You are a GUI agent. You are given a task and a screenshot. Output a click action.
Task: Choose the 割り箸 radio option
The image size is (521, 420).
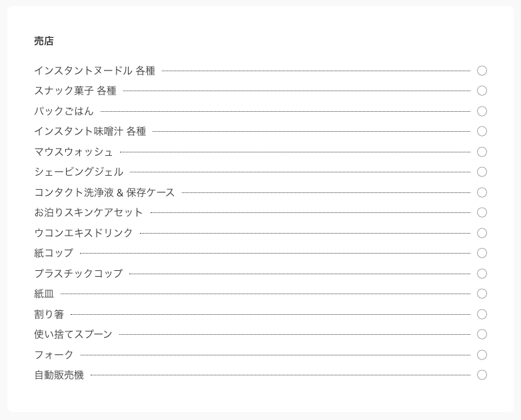click(x=482, y=314)
